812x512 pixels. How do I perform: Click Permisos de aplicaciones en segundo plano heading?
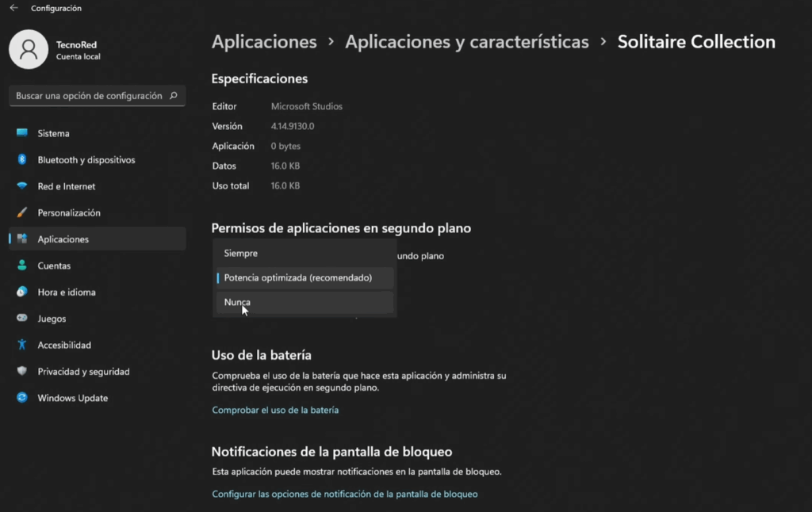(341, 227)
